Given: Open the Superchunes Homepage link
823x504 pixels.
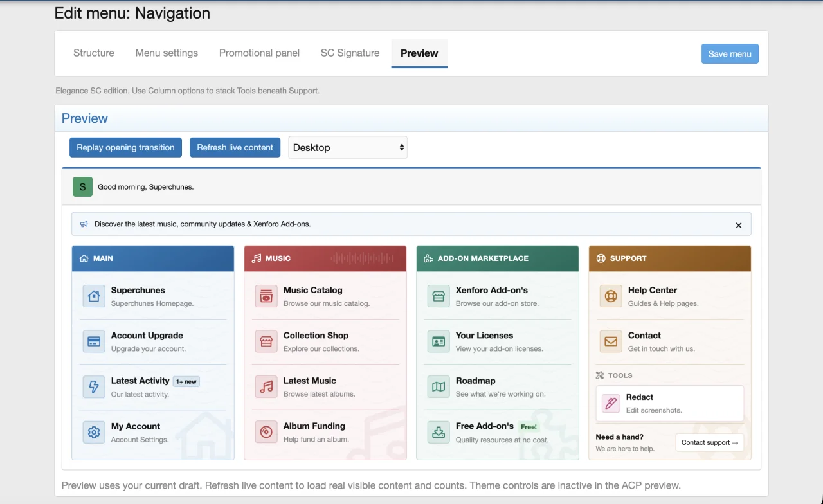Looking at the screenshot, I should coord(153,296).
